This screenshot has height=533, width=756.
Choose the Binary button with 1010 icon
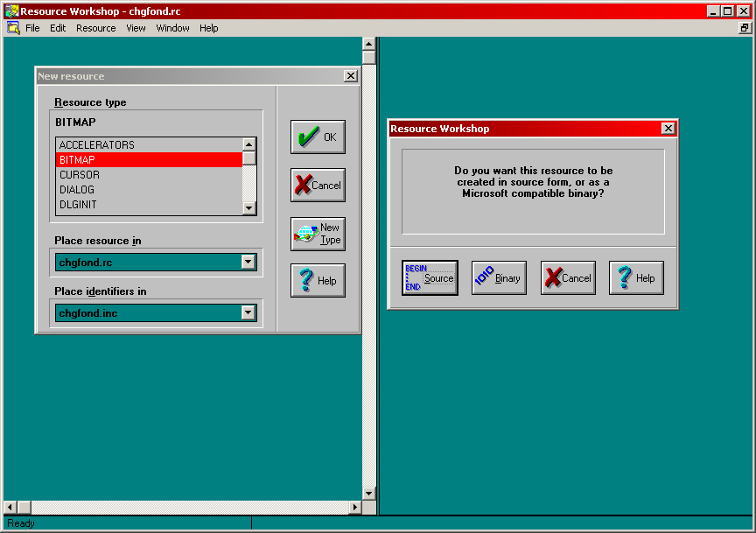pyautogui.click(x=499, y=278)
